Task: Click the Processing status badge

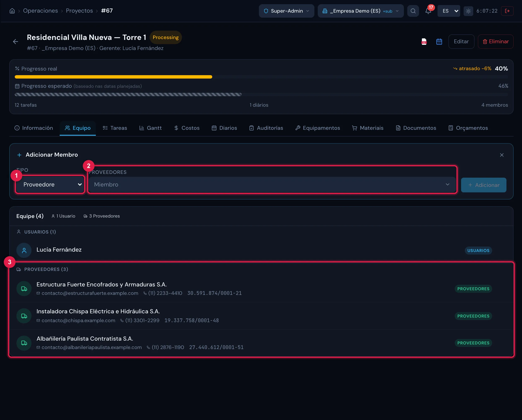Action: (x=166, y=38)
